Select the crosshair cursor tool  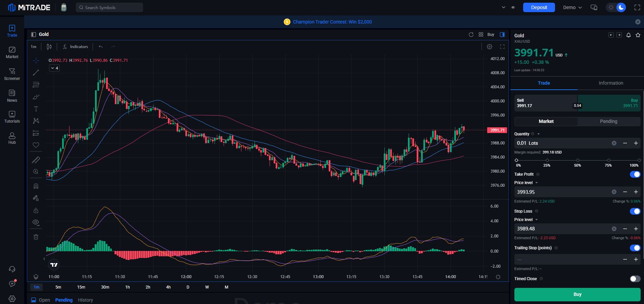point(36,60)
